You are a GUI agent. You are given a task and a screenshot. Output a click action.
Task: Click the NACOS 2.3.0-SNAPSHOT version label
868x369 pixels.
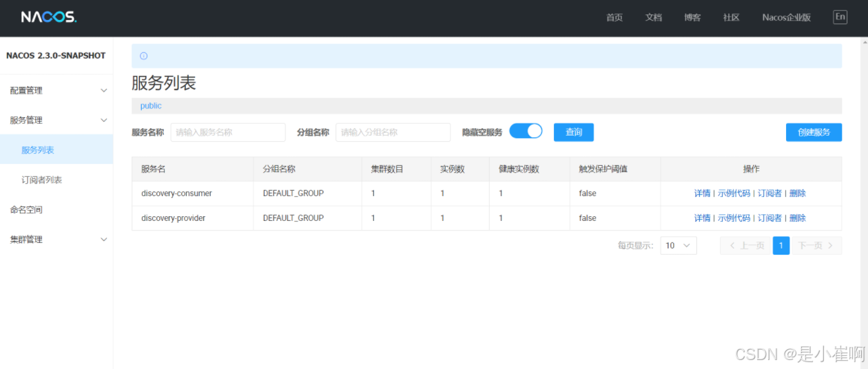56,56
